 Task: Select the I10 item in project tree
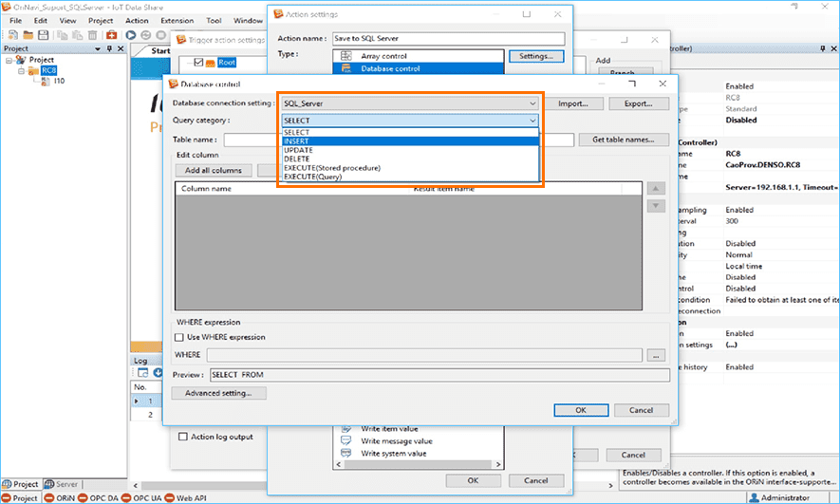59,81
